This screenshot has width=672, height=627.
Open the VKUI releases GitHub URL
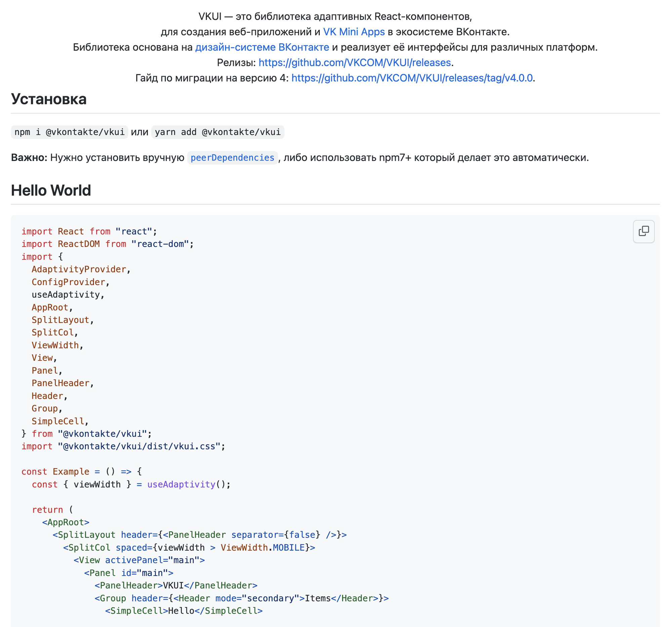coord(354,62)
